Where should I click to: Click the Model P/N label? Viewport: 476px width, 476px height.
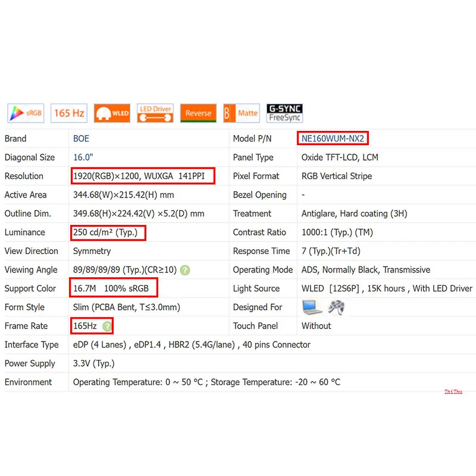(252, 139)
